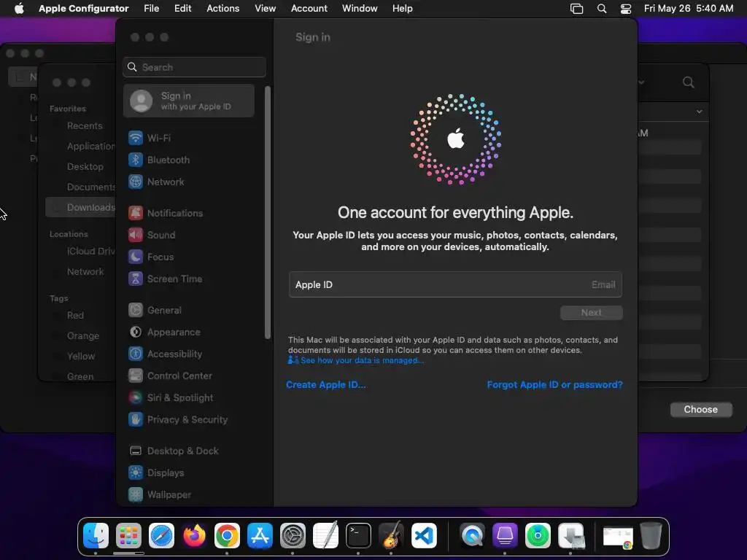The height and width of the screenshot is (560, 747).
Task: Open the Trash in the Dock
Action: tap(651, 536)
